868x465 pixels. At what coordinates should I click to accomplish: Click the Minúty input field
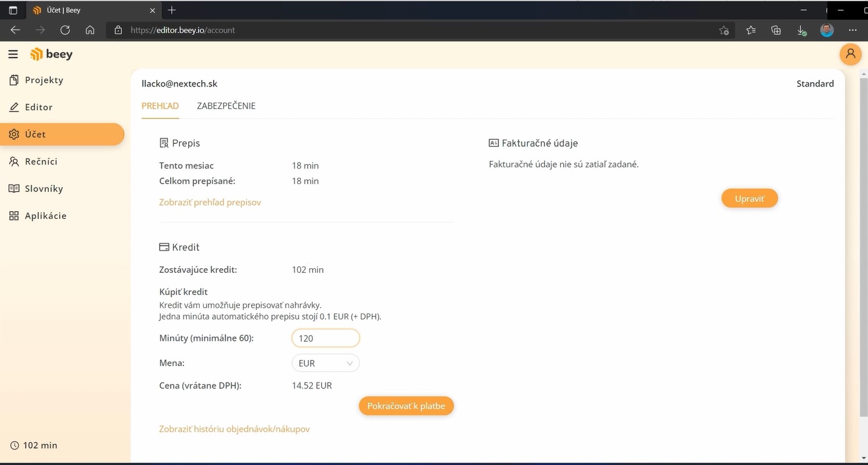tap(325, 338)
